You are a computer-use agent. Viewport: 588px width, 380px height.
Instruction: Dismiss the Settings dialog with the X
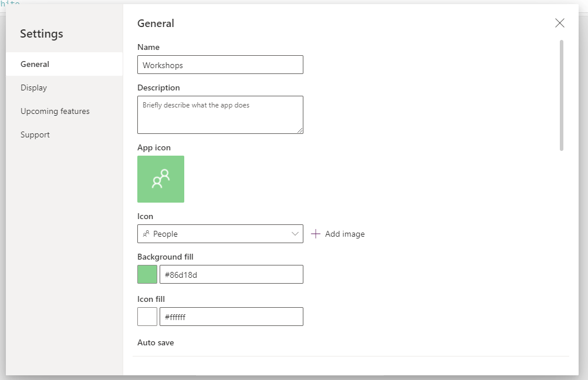(559, 23)
